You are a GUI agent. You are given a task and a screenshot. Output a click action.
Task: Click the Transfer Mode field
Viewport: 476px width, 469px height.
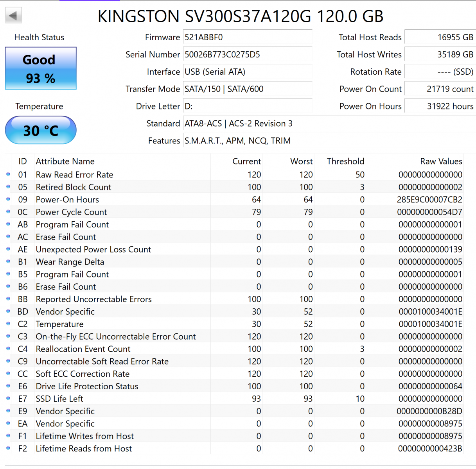coord(248,89)
